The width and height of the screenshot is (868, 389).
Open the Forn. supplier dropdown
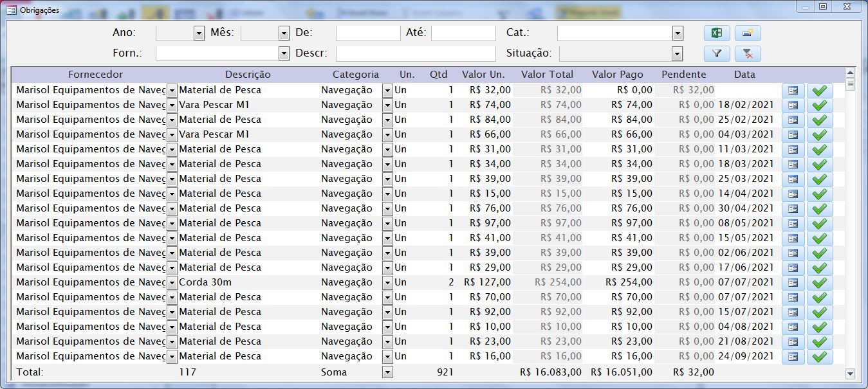(x=284, y=53)
